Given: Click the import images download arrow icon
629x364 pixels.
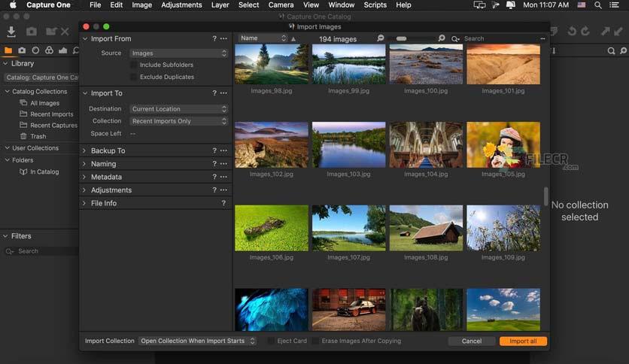Looking at the screenshot, I should [11, 32].
